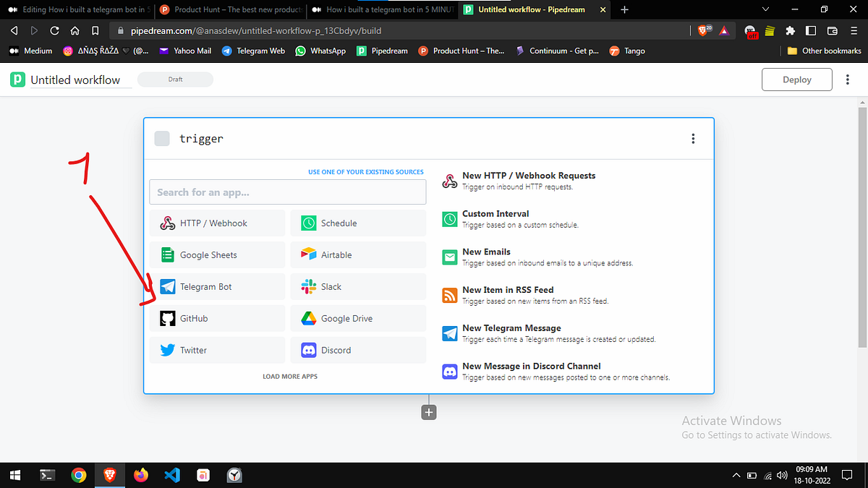Pick the Discord app icon
The height and width of the screenshot is (488, 868).
[309, 350]
